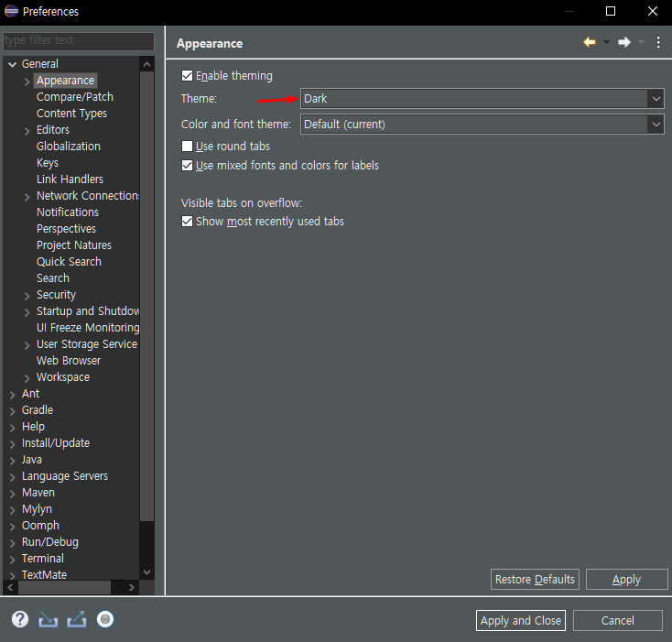The height and width of the screenshot is (642, 672).
Task: Expand the Startup and Shutdown node
Action: click(27, 312)
